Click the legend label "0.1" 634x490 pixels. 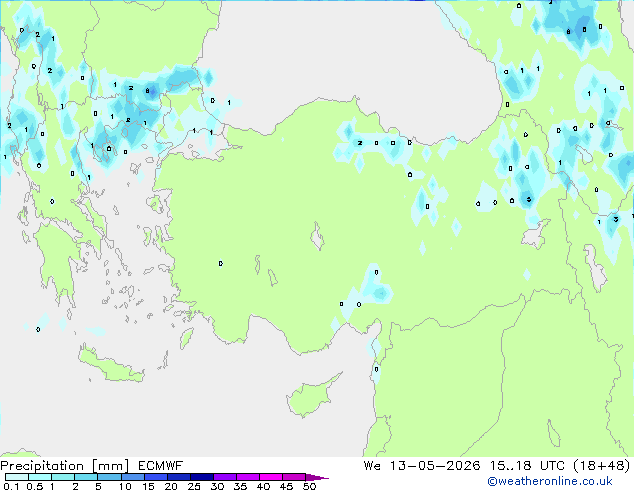pos(11,486)
